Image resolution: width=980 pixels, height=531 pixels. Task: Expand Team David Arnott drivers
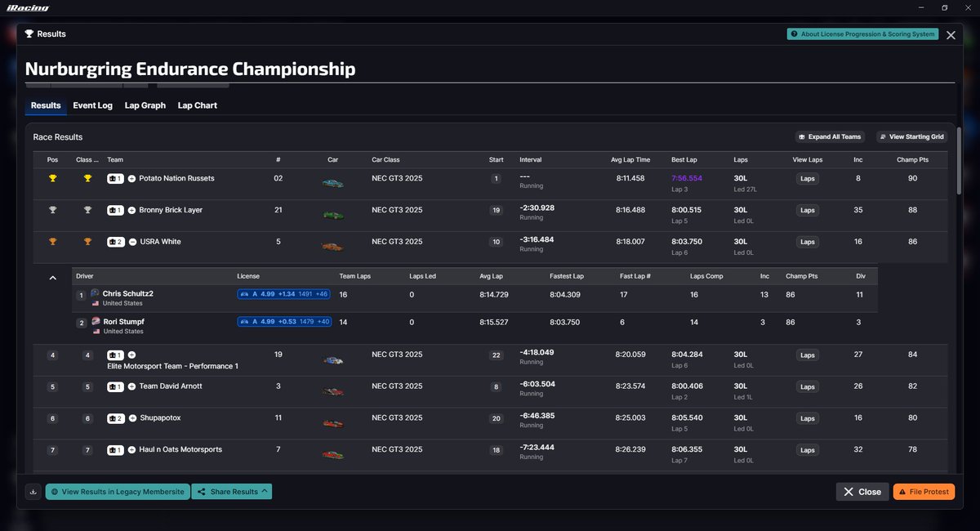[131, 386]
